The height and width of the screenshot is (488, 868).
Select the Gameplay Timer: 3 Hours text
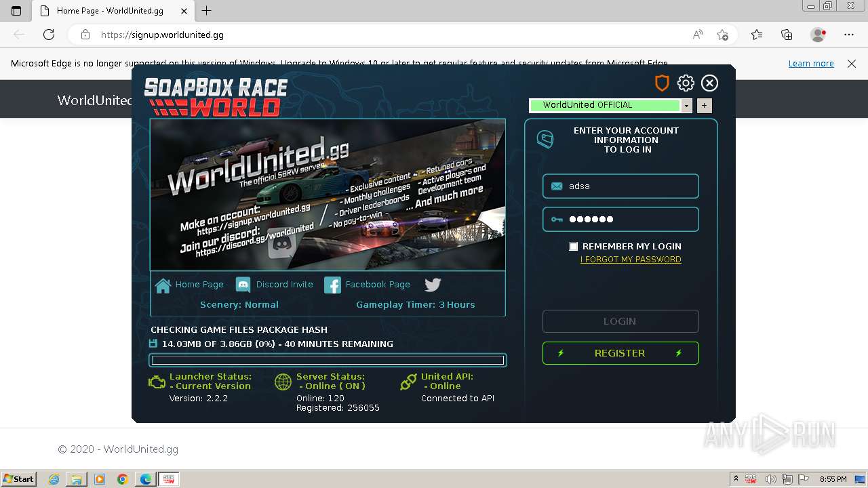point(416,305)
